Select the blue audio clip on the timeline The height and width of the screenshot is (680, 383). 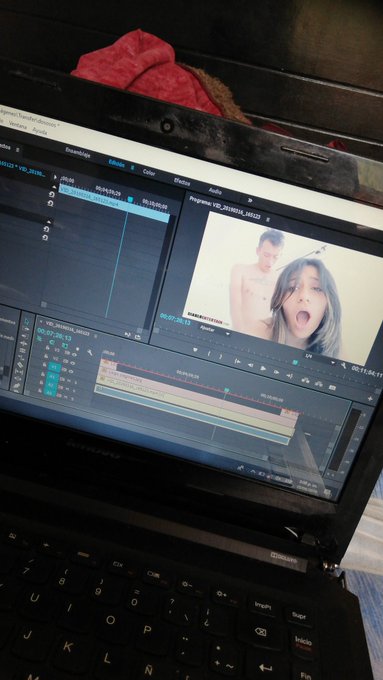tap(192, 415)
